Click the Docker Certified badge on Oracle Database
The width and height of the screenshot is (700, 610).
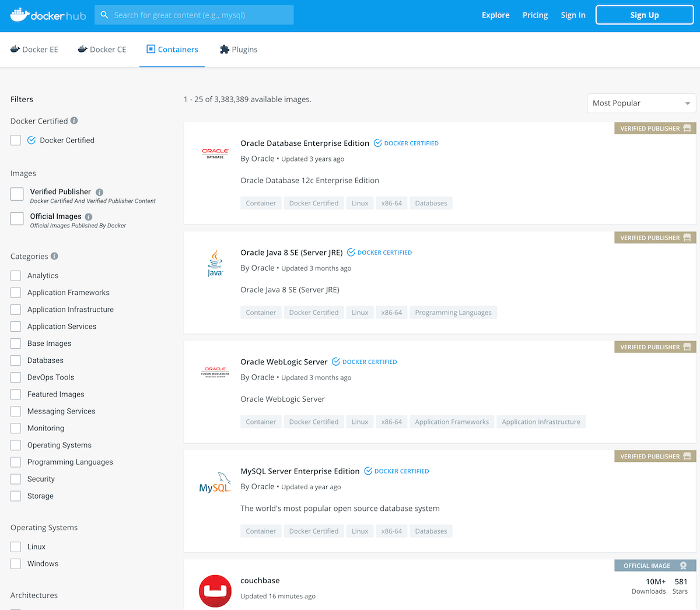(406, 143)
